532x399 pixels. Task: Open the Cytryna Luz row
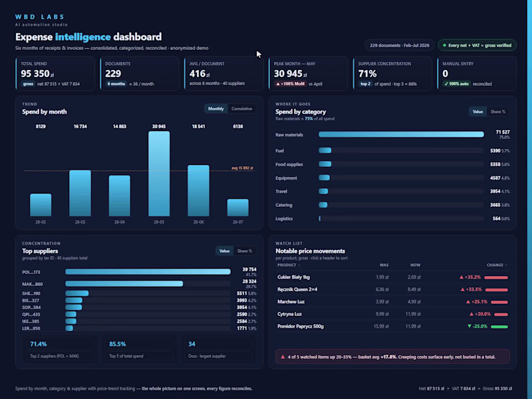(392, 314)
